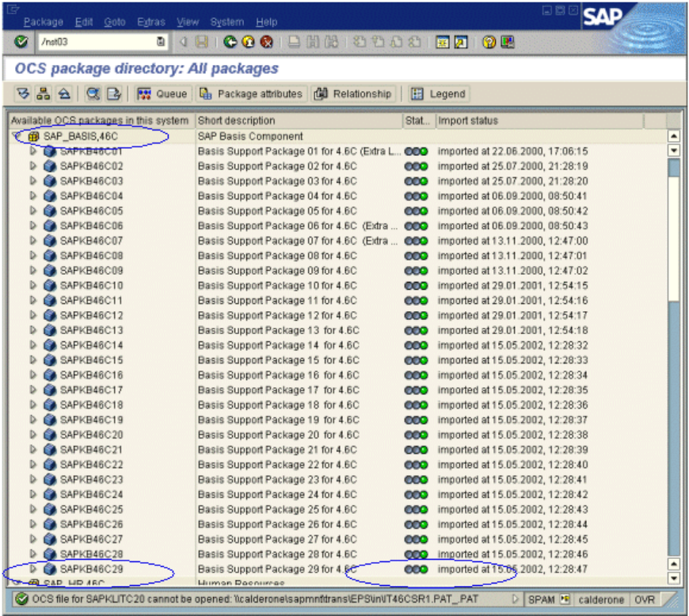Image resolution: width=689 pixels, height=616 pixels.
Task: Click 'imported at 22.06.2000, 17:06:15' cell
Action: (512, 151)
